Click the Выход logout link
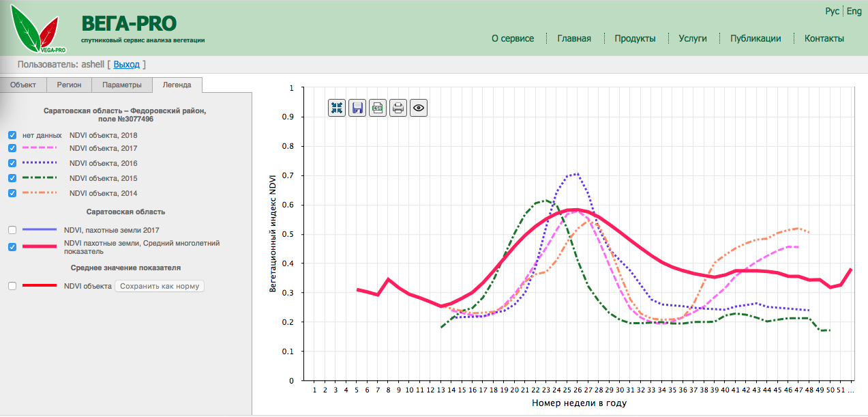 coord(126,64)
